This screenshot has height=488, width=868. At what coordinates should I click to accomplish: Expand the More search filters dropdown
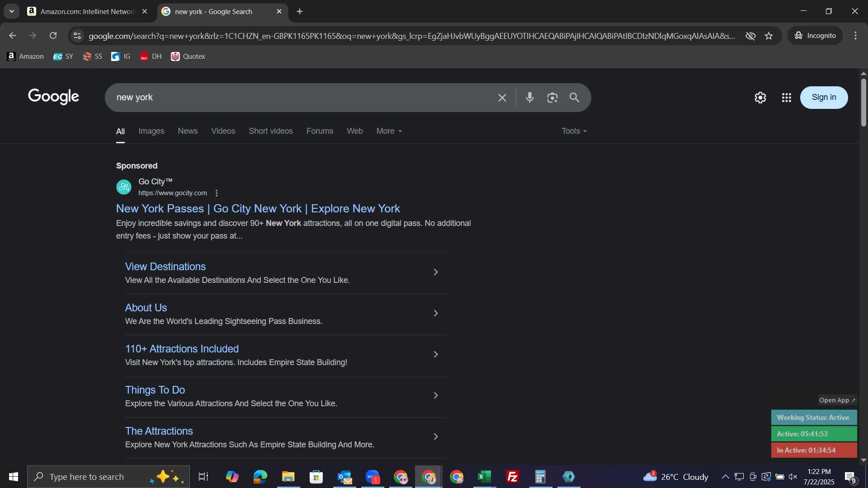point(389,131)
